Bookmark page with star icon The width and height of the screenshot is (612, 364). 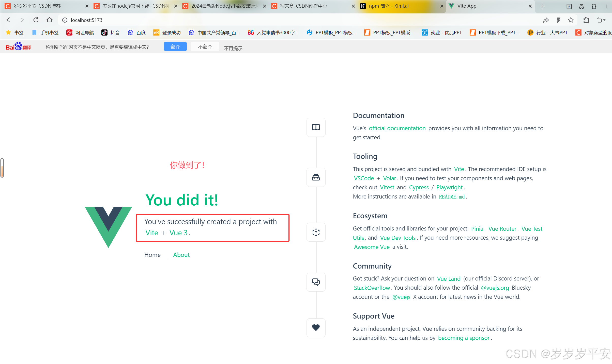[571, 20]
